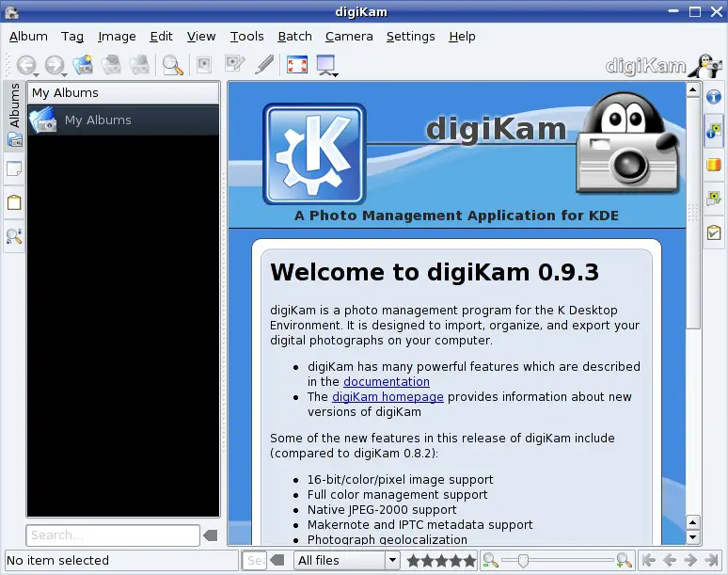The image size is (728, 575).
Task: Clear the album Search box with its arrow
Action: pyautogui.click(x=211, y=535)
